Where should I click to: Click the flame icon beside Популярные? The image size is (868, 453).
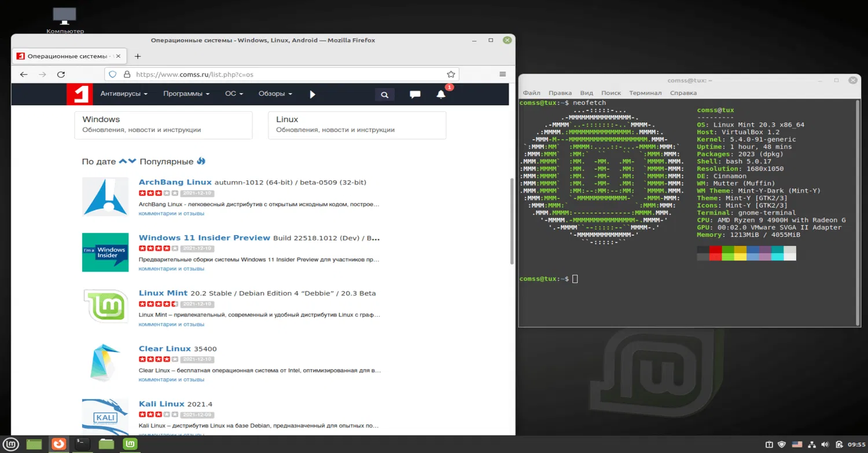(x=201, y=161)
